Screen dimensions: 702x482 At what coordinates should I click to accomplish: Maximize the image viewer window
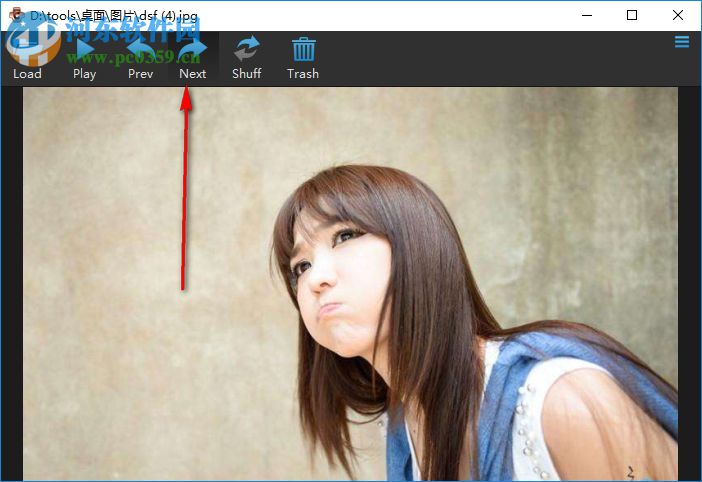pos(632,15)
